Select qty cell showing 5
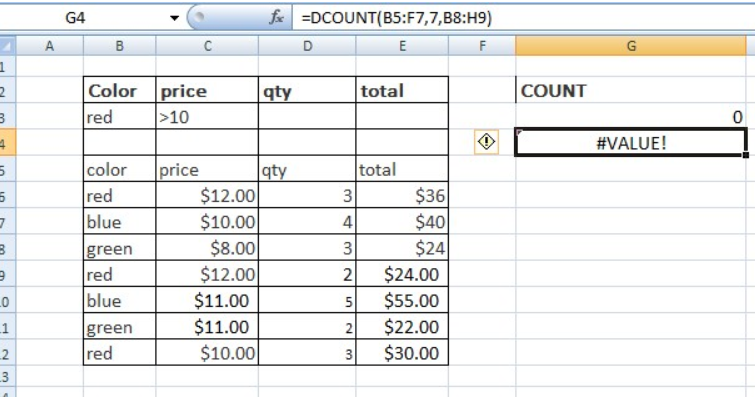This screenshot has width=756, height=398. click(307, 300)
